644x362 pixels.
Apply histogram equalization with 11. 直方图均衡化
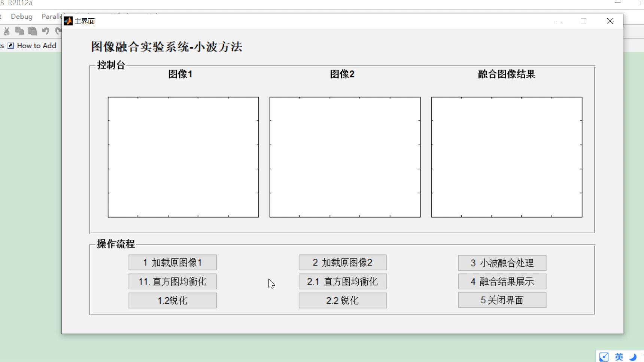173,281
